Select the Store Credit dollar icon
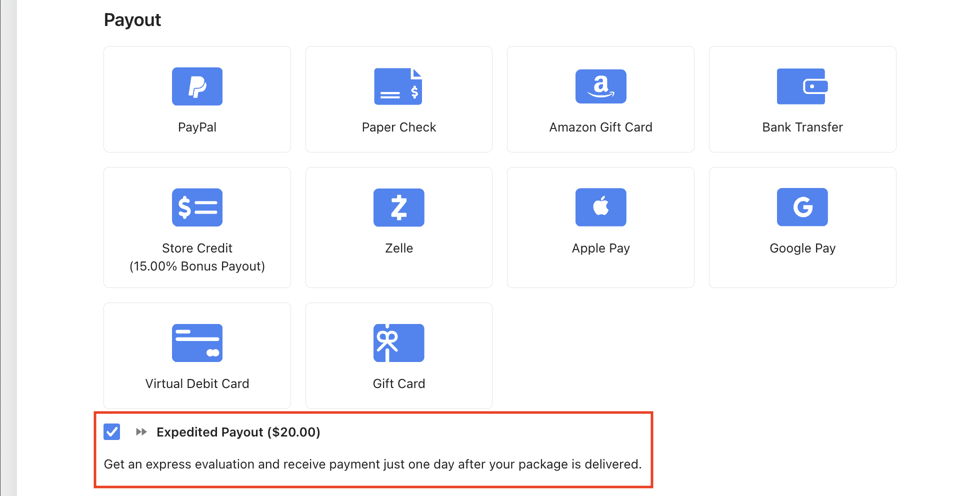980x496 pixels. (197, 207)
